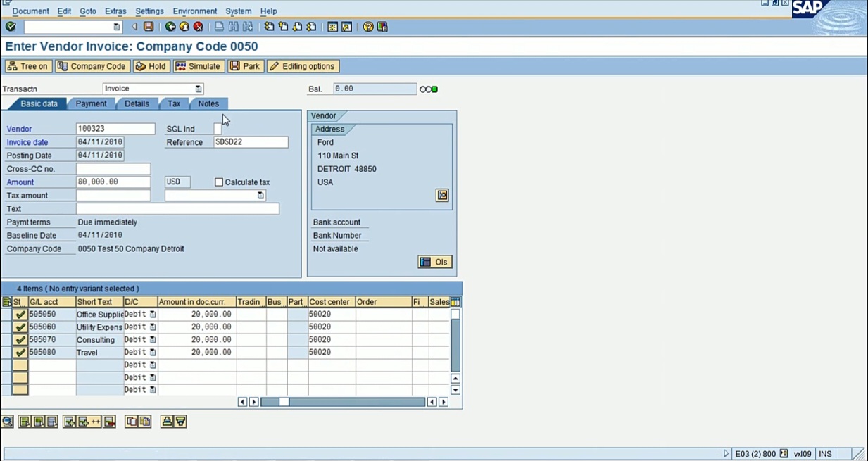Click the Find Next binoculars icon
868x461 pixels.
[248, 27]
